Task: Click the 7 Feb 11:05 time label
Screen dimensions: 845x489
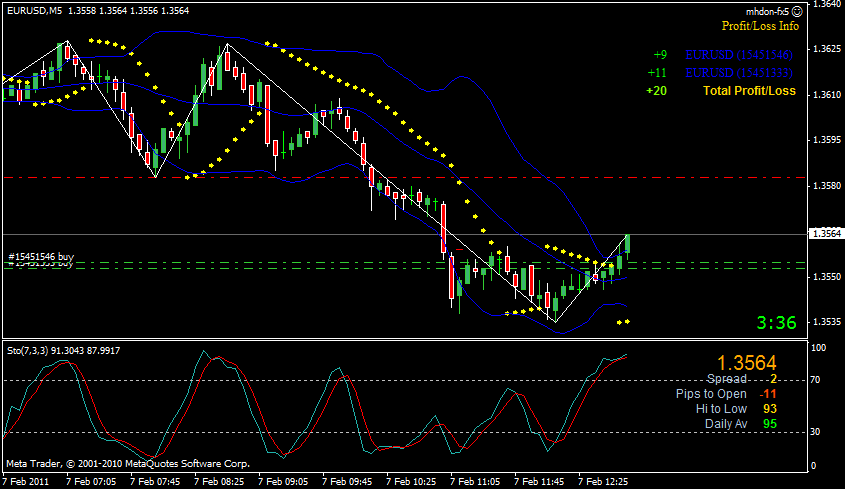Action: 475,481
